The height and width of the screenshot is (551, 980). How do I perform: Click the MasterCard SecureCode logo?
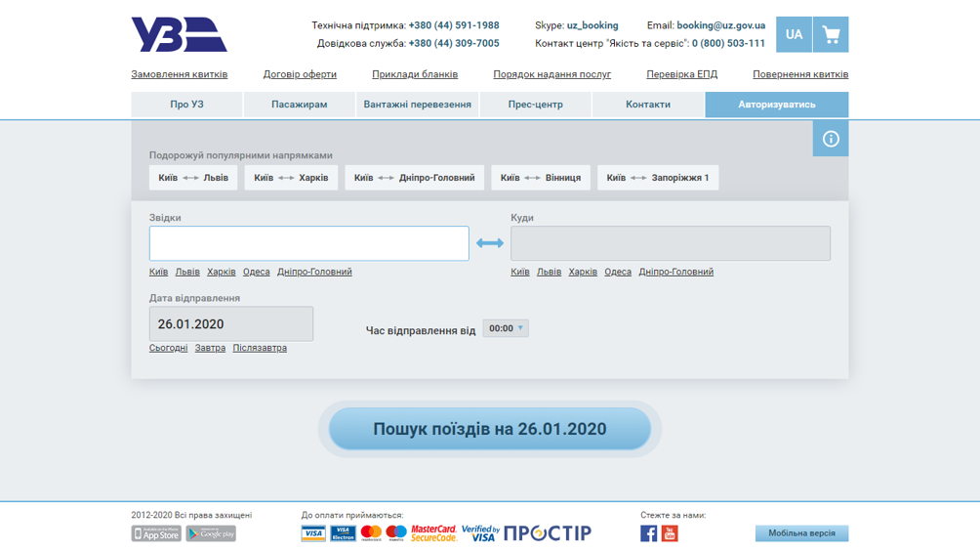click(x=433, y=533)
